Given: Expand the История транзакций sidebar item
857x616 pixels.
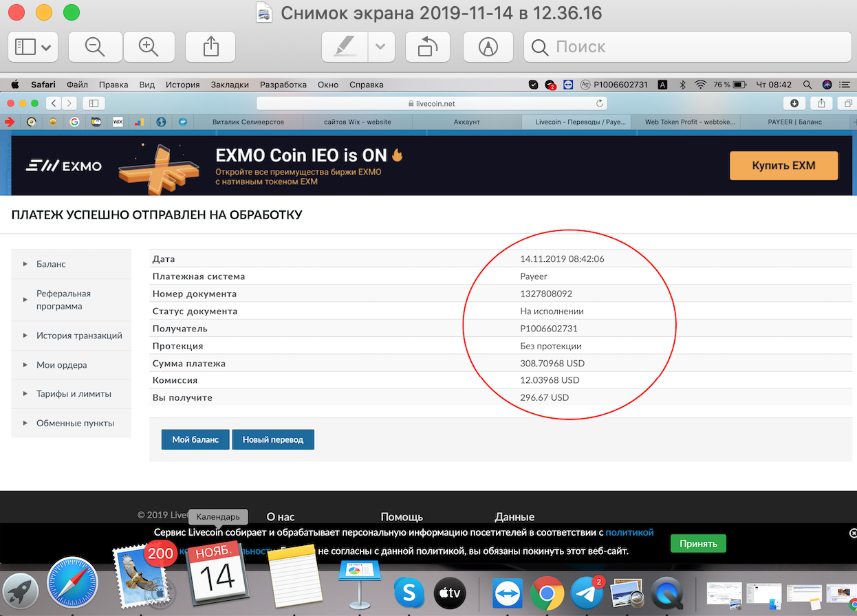Looking at the screenshot, I should tap(72, 335).
